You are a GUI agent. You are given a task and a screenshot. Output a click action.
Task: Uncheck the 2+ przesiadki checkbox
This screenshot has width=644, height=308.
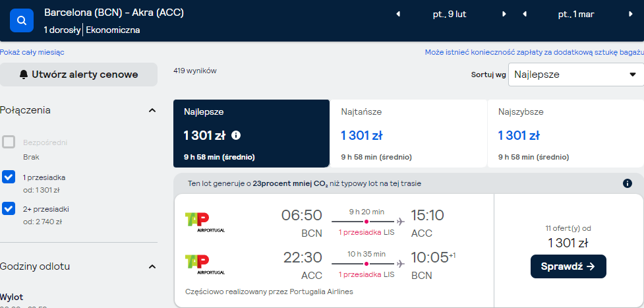[9, 208]
